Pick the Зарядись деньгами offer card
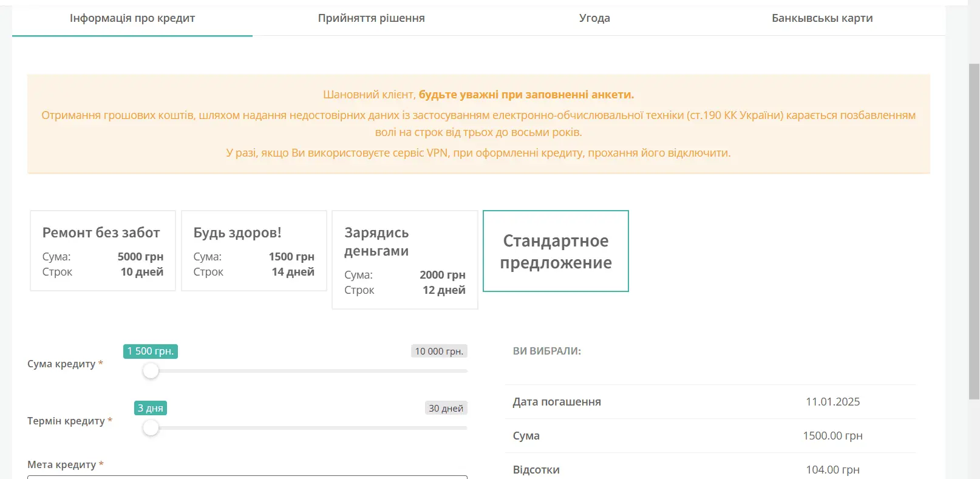 click(404, 260)
